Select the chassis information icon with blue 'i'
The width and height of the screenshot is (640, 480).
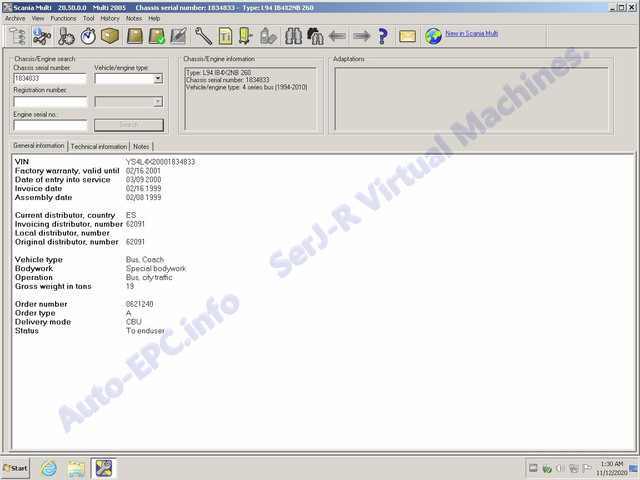[x=42, y=36]
